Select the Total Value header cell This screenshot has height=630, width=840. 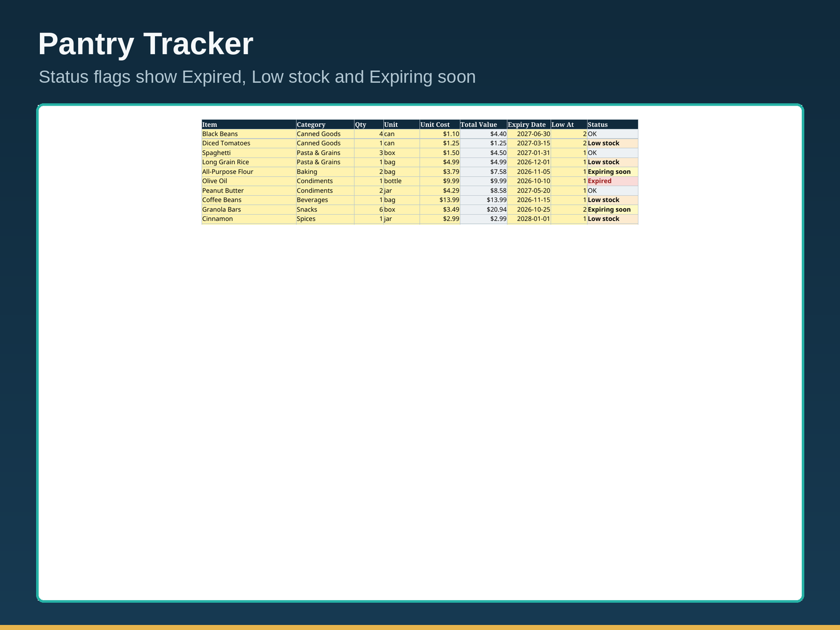point(484,124)
